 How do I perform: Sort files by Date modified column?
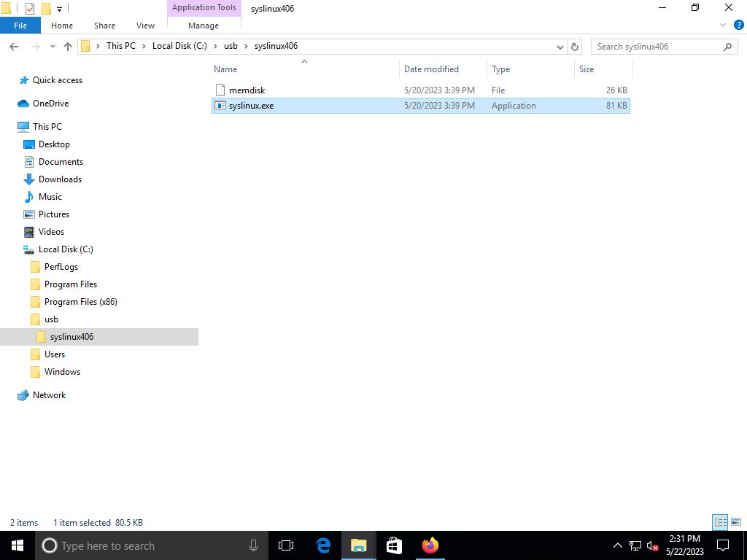pyautogui.click(x=431, y=69)
